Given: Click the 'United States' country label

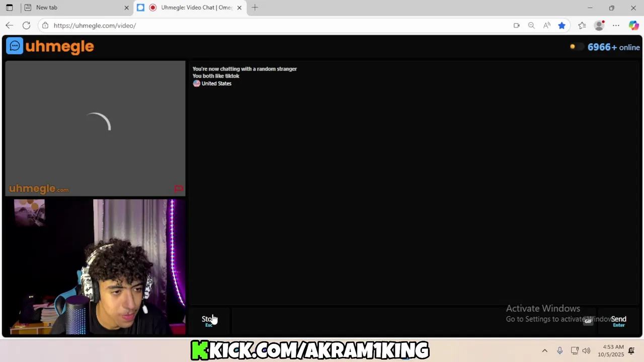Looking at the screenshot, I should click(x=216, y=83).
